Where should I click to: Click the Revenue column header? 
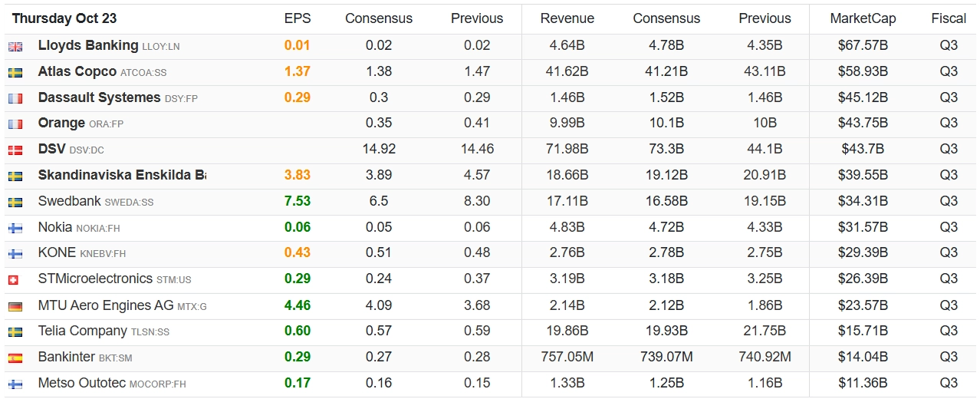pos(568,18)
